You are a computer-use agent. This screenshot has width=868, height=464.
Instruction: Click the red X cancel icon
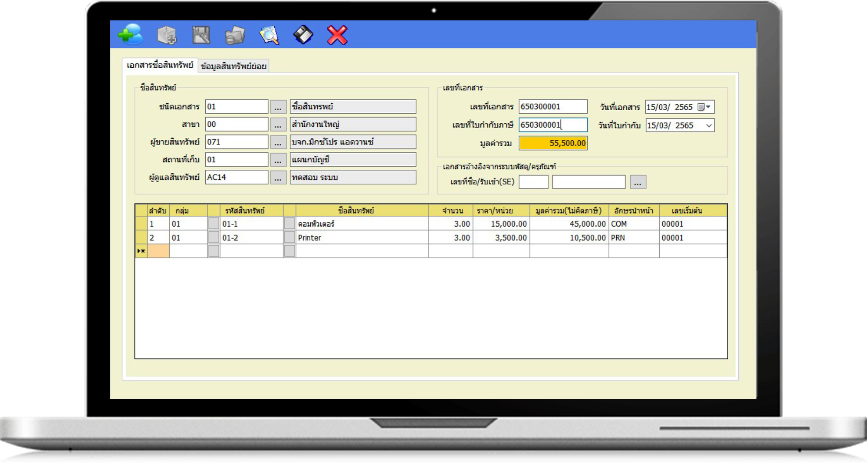pos(337,35)
